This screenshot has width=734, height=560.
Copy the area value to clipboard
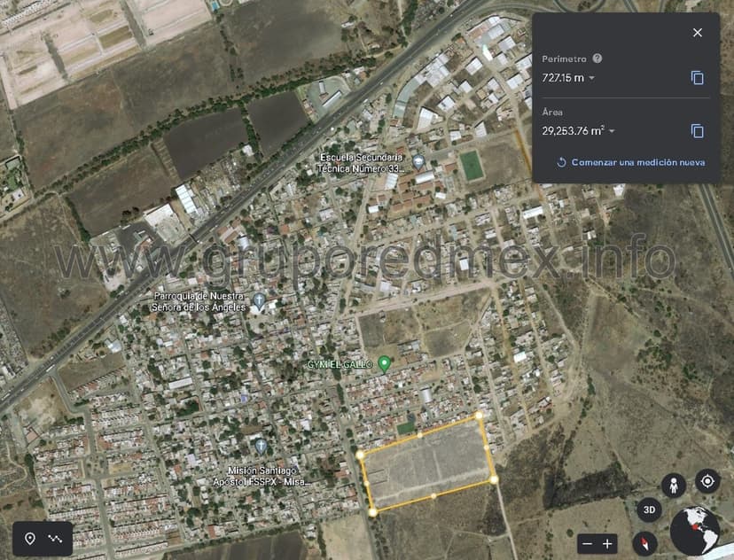click(x=698, y=131)
